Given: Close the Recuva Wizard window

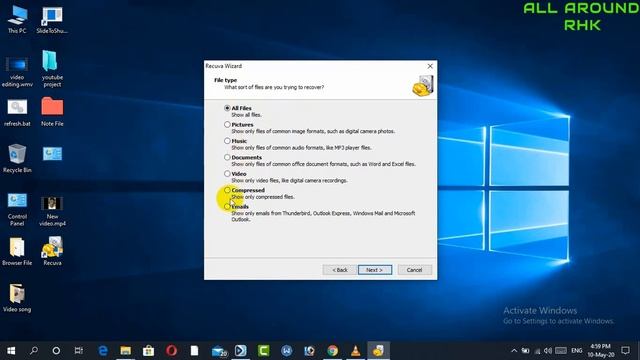Looking at the screenshot, I should (430, 66).
